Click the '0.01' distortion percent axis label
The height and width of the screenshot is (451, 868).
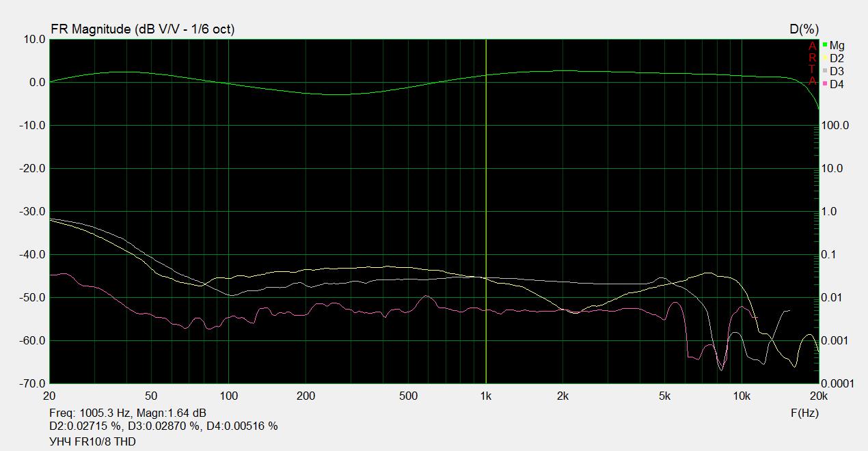click(832, 298)
